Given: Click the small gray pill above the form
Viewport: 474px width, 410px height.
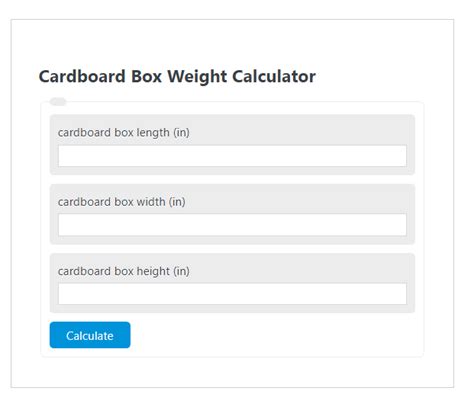Looking at the screenshot, I should [x=58, y=102].
